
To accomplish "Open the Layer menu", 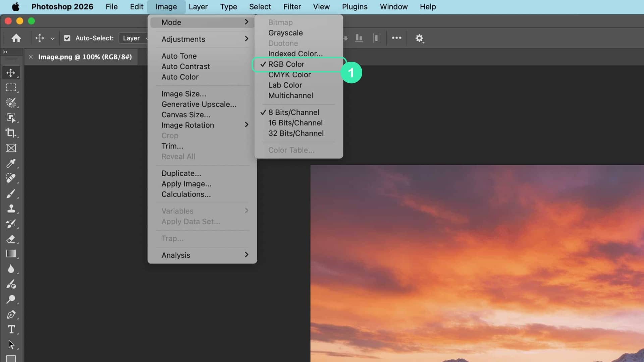I will [x=198, y=7].
